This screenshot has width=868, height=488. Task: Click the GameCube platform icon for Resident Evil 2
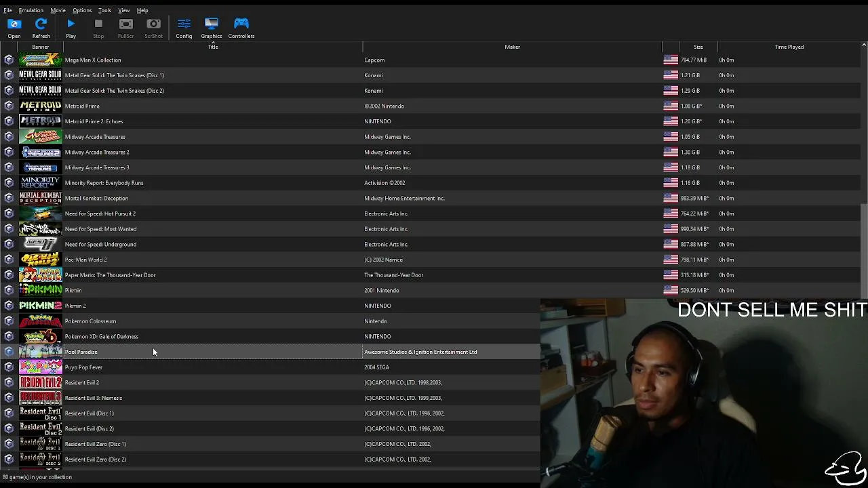9,382
